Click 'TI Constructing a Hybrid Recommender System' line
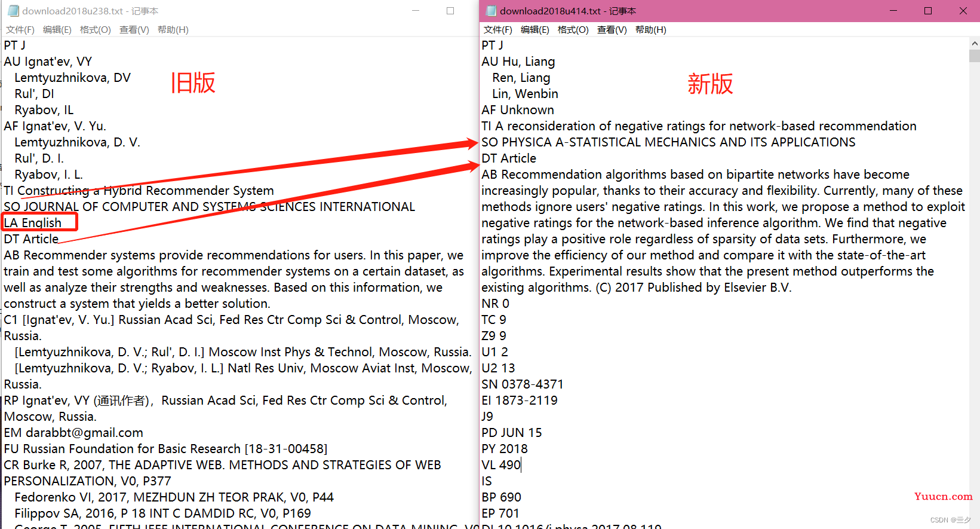Viewport: 980px width, 529px height. point(139,191)
